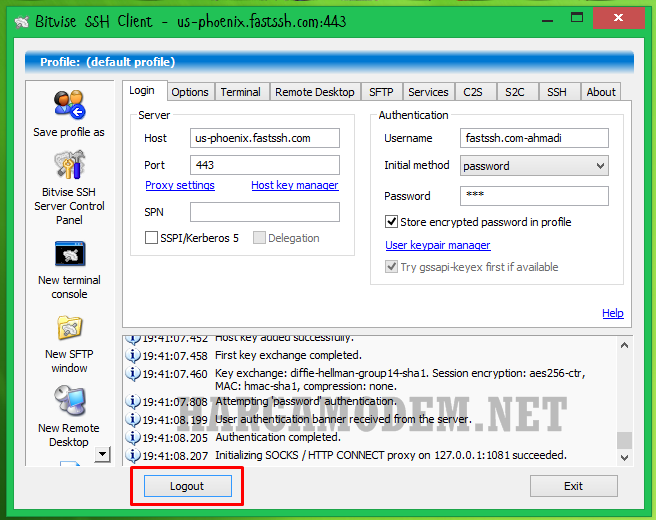656x520 pixels.
Task: Click Bitvise app icon in title bar
Action: [22, 21]
